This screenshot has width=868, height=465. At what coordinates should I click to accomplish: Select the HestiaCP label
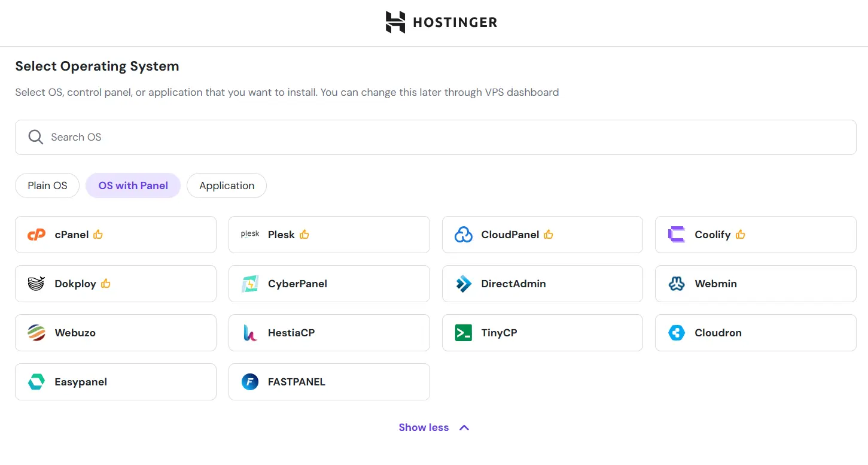[x=291, y=333]
